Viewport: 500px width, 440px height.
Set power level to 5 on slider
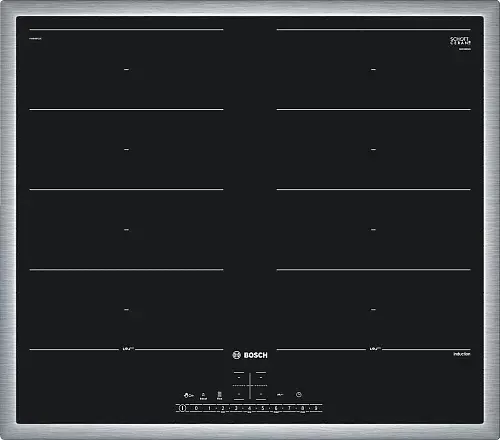coord(263,408)
